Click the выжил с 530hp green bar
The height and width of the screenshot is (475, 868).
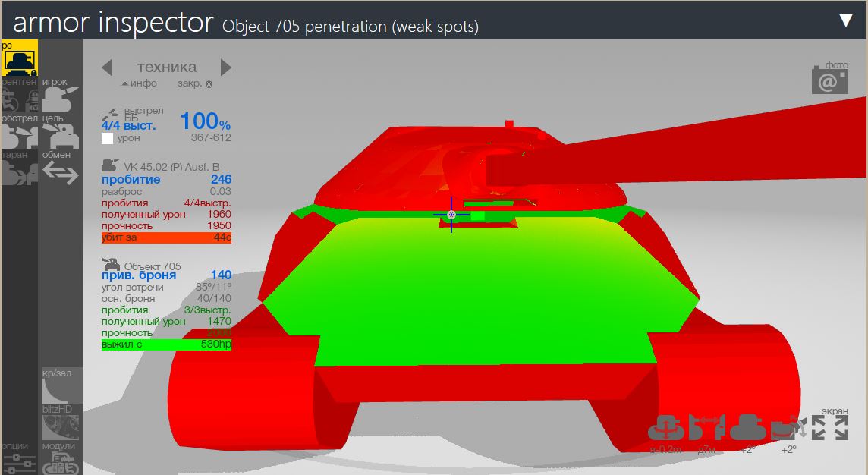pyautogui.click(x=166, y=344)
